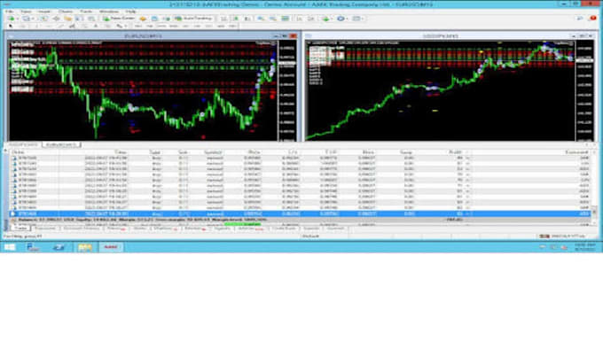Image resolution: width=603 pixels, height=364 pixels.
Task: Open the Insert menu
Action: (x=44, y=12)
